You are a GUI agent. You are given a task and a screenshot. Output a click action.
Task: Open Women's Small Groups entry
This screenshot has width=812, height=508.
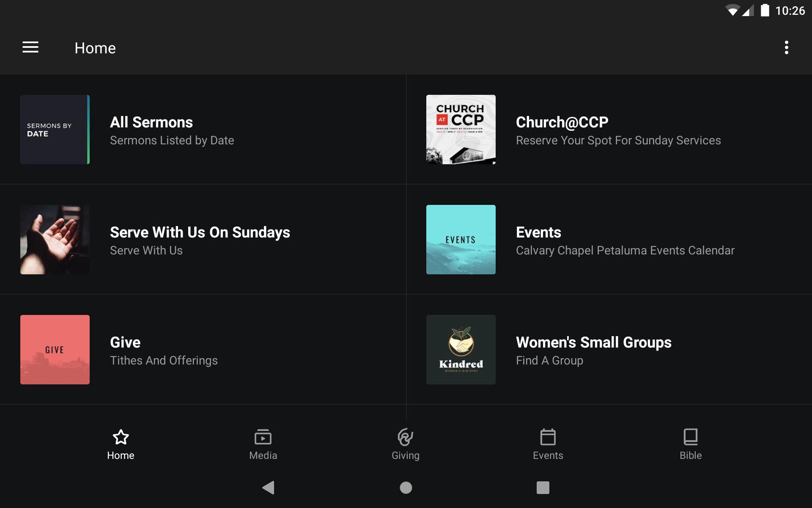[x=593, y=342]
